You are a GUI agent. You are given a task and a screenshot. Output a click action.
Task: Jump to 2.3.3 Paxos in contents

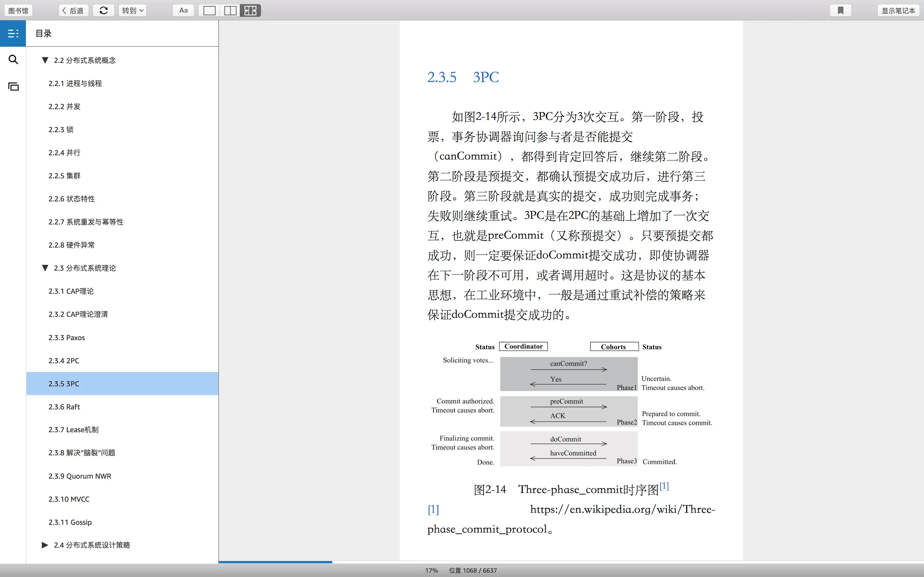[x=66, y=337]
